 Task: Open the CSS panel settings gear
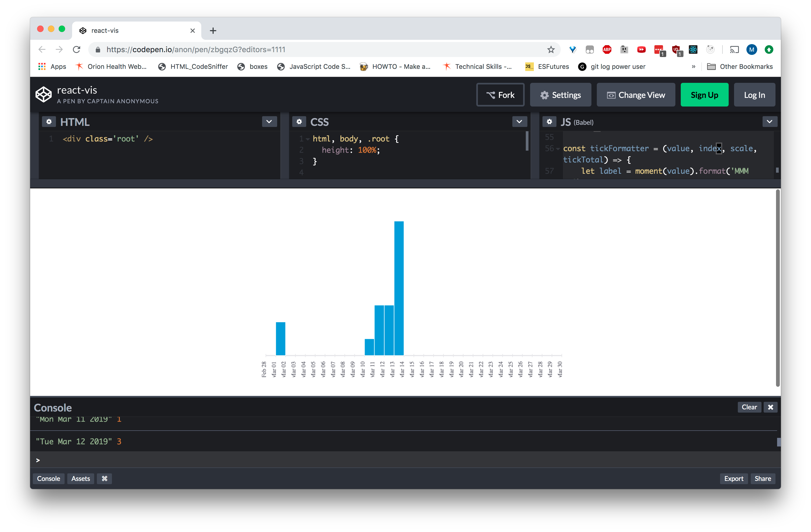299,122
